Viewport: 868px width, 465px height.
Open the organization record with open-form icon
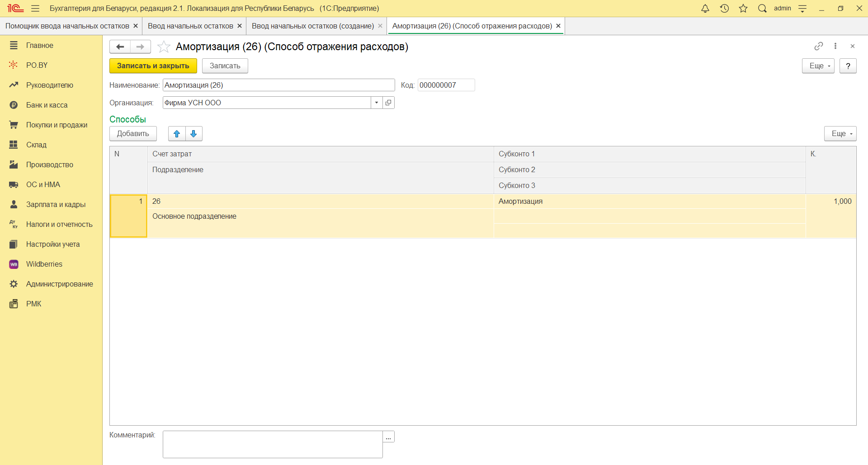point(388,103)
